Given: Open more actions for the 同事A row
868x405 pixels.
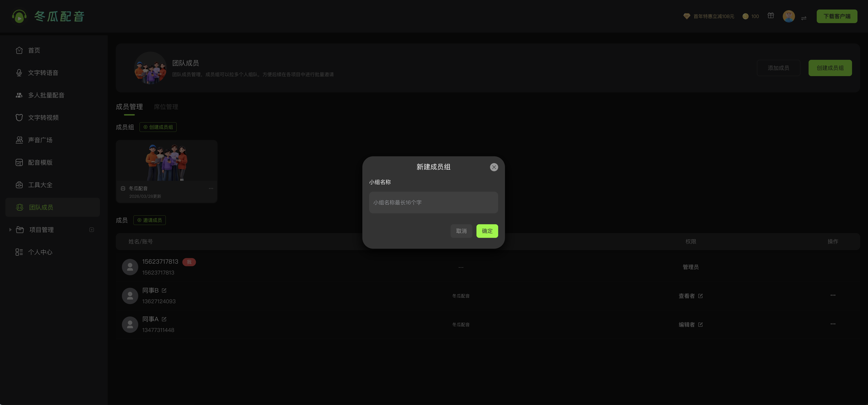Looking at the screenshot, I should [x=833, y=324].
